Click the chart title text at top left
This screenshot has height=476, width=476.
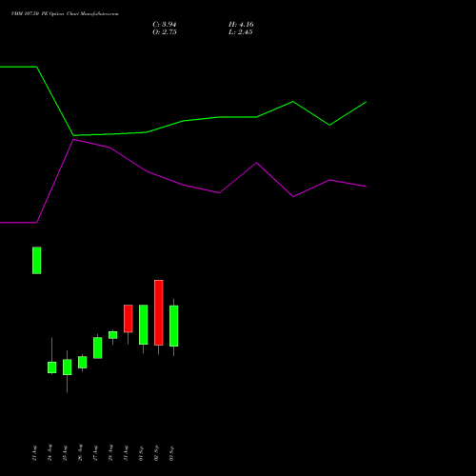[x=65, y=14]
